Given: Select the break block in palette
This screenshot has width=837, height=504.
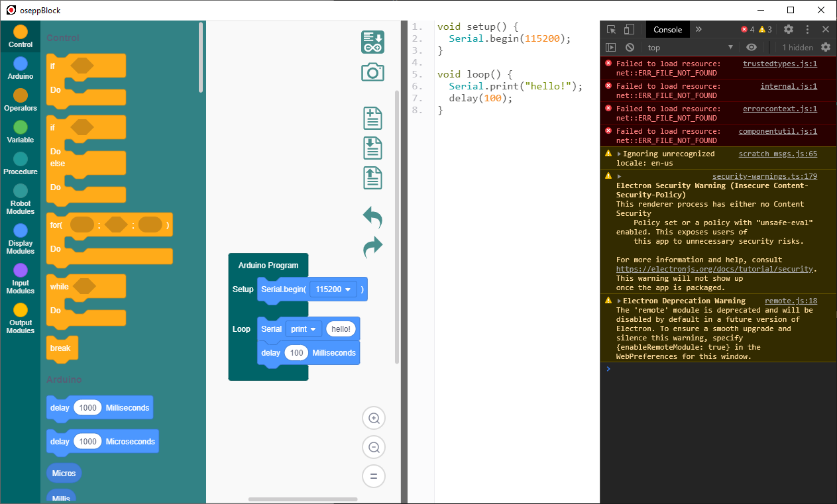Looking at the screenshot, I should tap(62, 349).
